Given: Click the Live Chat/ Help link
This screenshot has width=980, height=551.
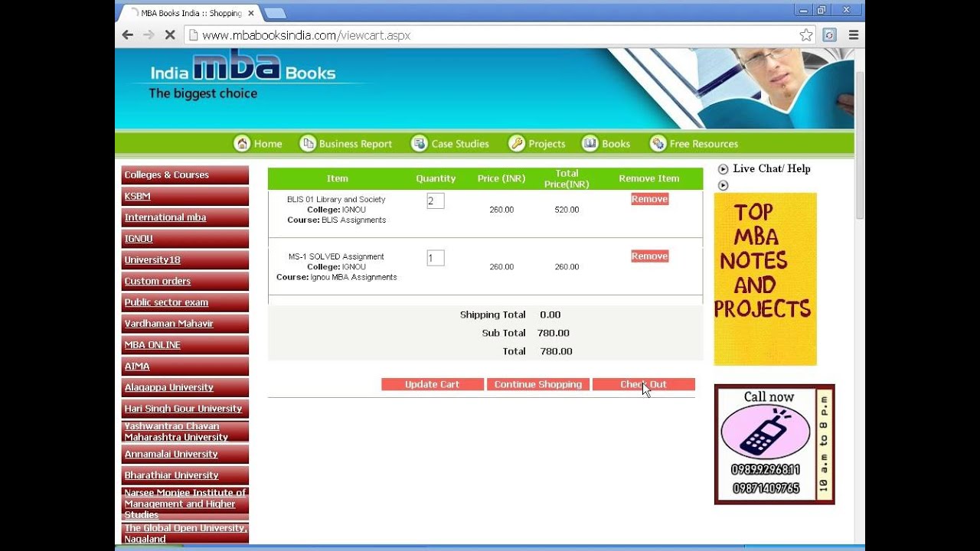Looking at the screenshot, I should (x=771, y=169).
